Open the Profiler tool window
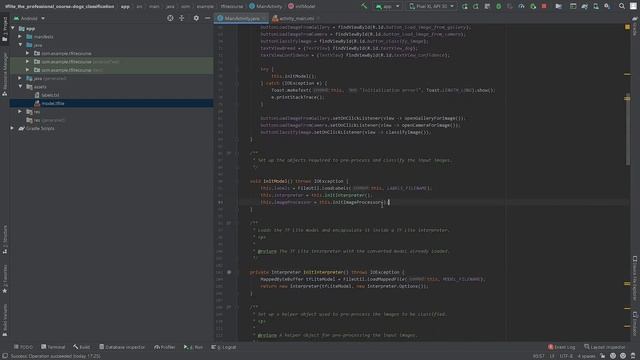Viewport: 640px width, 360px height. coord(164,347)
